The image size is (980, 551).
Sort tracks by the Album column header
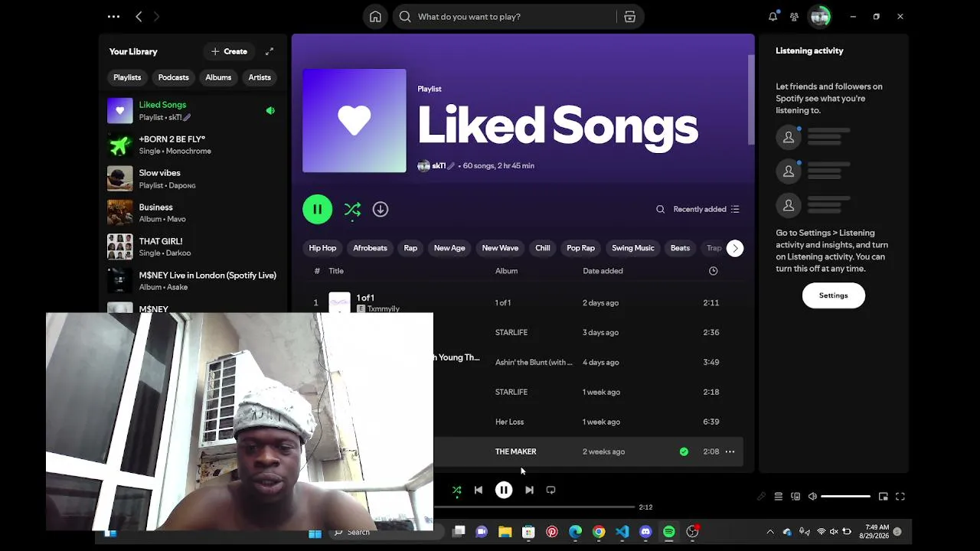(506, 271)
